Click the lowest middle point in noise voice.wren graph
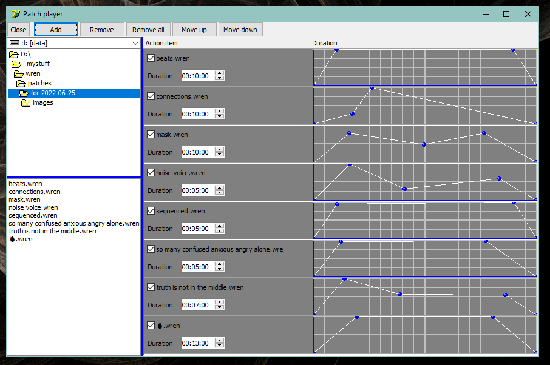 (x=404, y=189)
